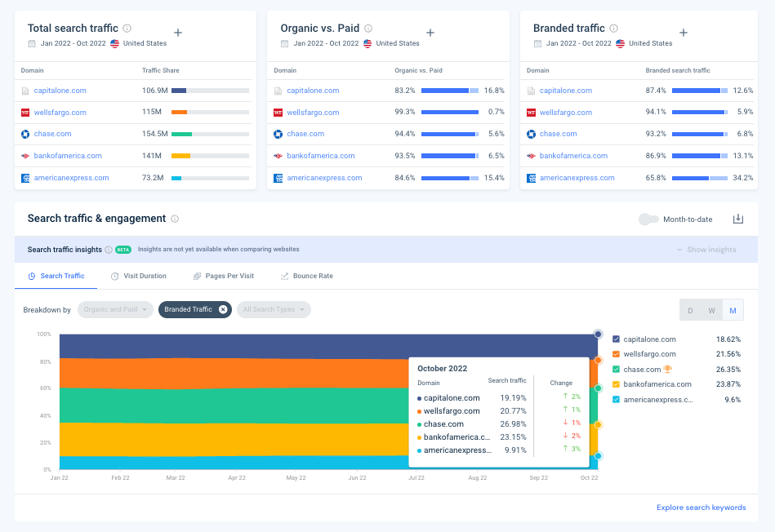The height and width of the screenshot is (532, 775).
Task: Click Chase favicon in Total search traffic table
Action: pos(25,134)
